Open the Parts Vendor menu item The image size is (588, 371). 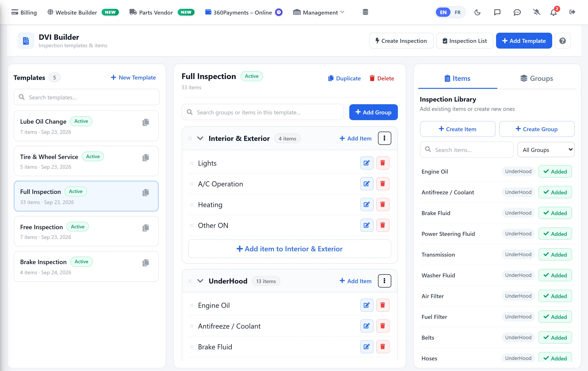coord(162,12)
